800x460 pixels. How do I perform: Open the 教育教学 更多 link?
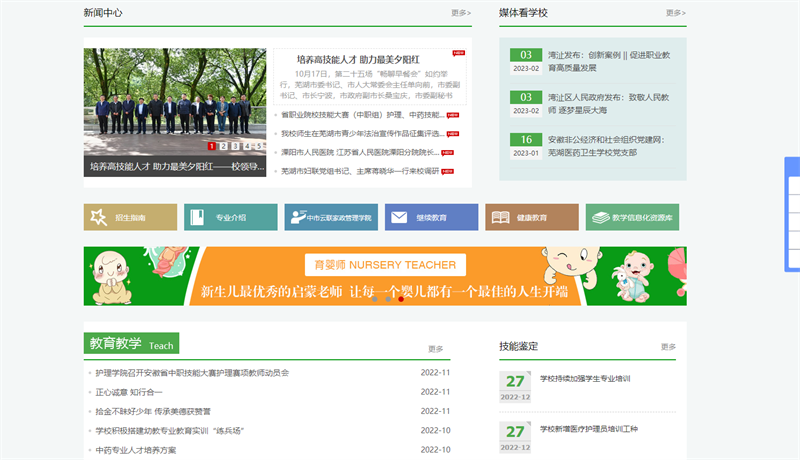click(x=435, y=349)
